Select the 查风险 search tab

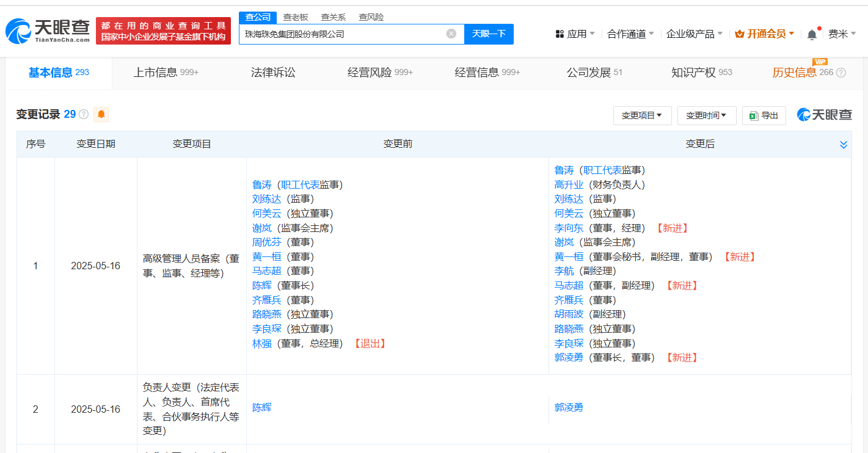[x=371, y=17]
